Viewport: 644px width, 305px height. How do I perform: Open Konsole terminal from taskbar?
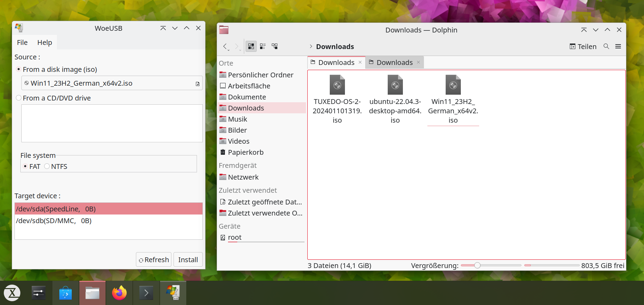click(146, 293)
